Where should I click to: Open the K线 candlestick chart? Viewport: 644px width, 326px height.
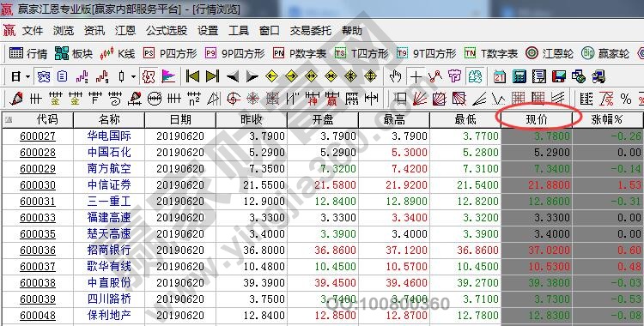pos(118,53)
